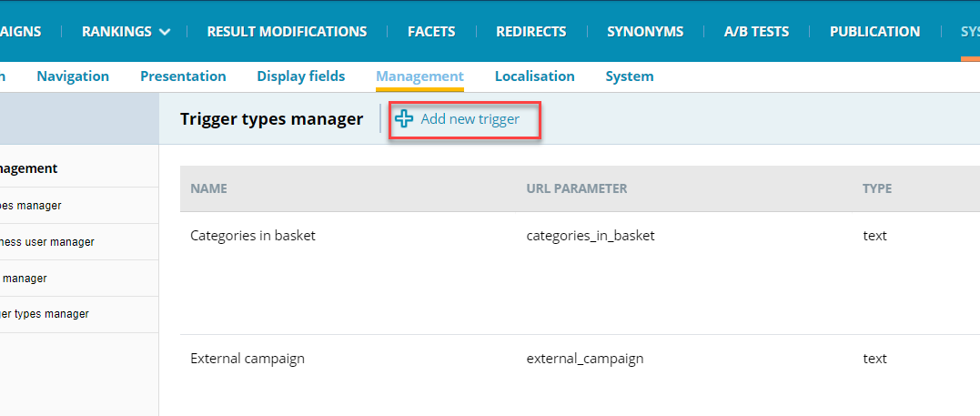
Task: Click the categories_in_basket URL parameter cell
Action: point(591,236)
